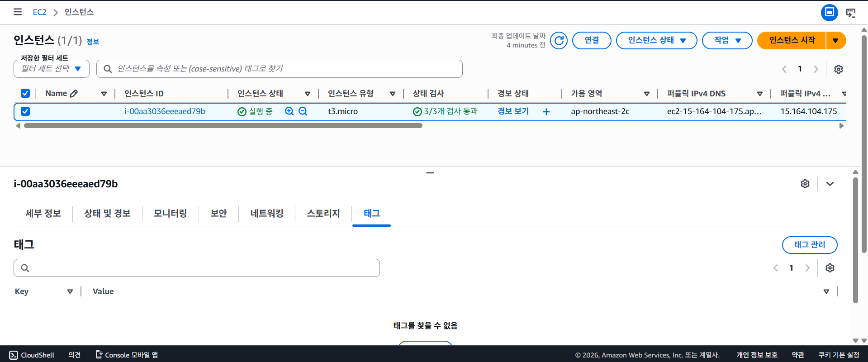Screen dimensions: 868x362
Task: Switch to the 스토리지 tab
Action: 323,214
